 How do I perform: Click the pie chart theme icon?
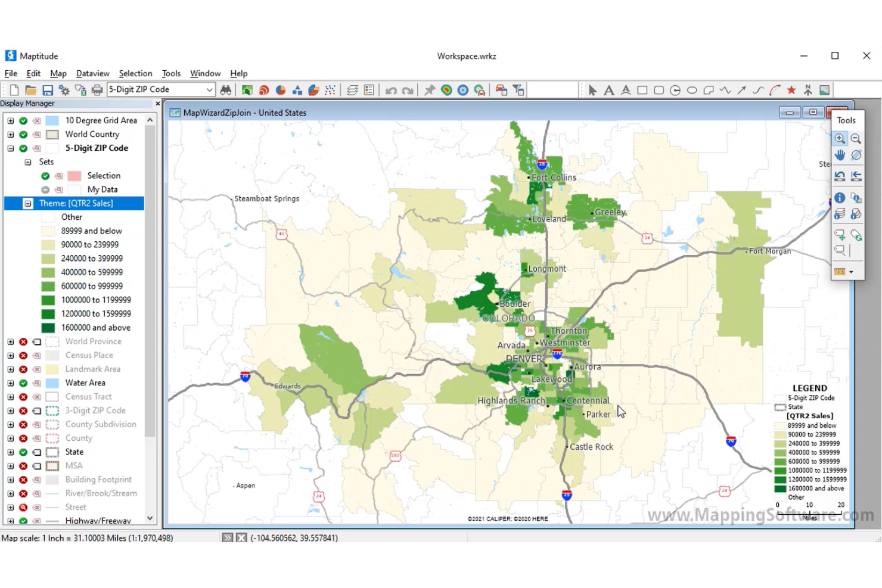tap(280, 90)
